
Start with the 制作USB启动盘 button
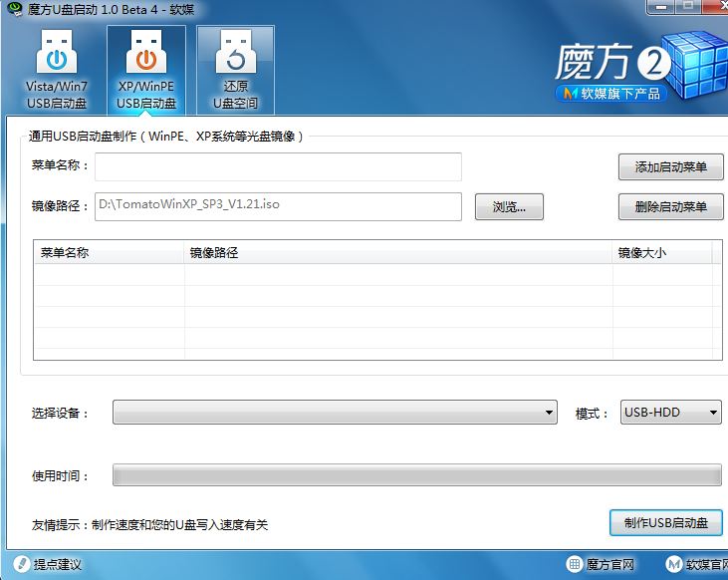click(x=665, y=523)
